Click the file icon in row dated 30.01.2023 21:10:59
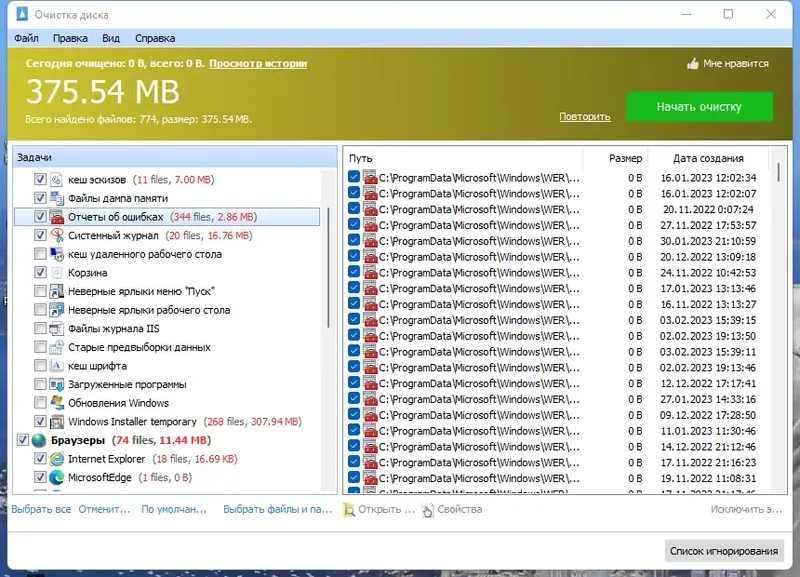 tap(370, 241)
